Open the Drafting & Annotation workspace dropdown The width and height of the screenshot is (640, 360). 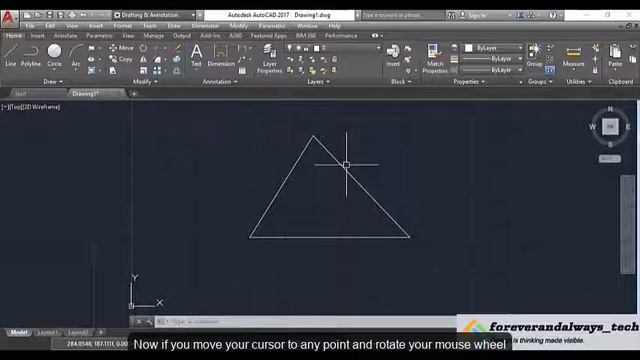[x=154, y=15]
